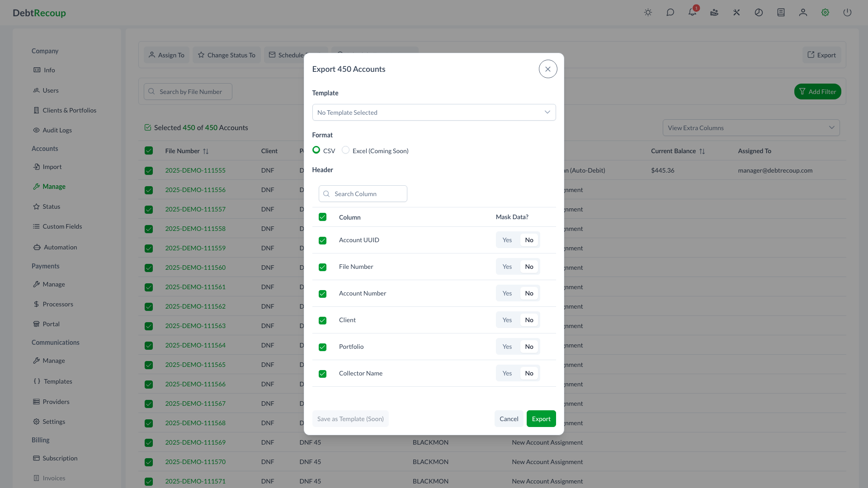Open the chat messages icon
Image resolution: width=868 pixels, height=488 pixels.
(670, 12)
